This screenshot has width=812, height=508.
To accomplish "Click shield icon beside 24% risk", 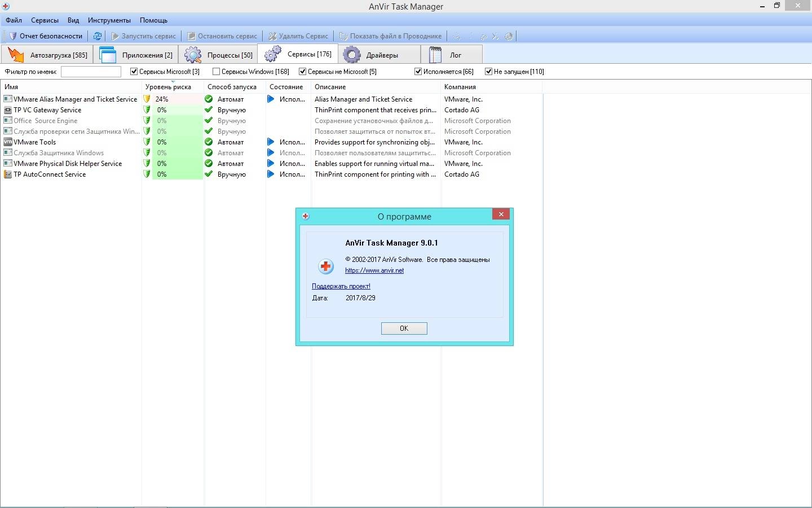I will point(147,99).
